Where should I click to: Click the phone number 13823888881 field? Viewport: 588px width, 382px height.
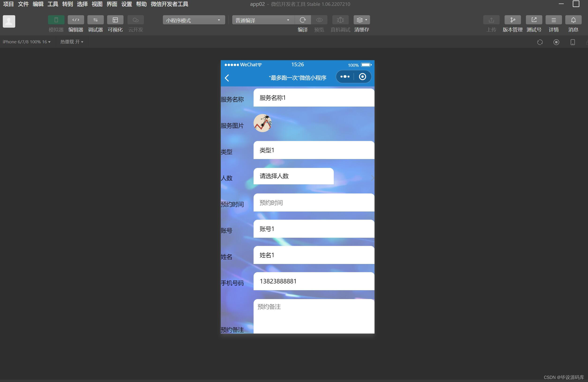coord(314,281)
